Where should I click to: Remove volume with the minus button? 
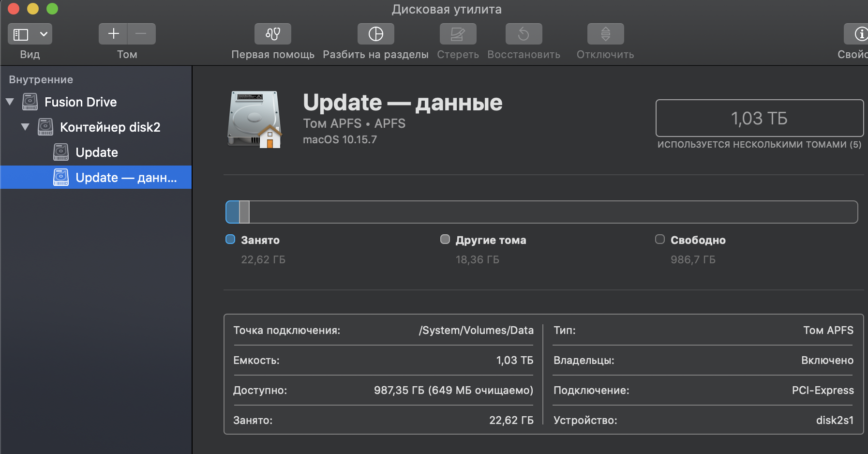141,34
